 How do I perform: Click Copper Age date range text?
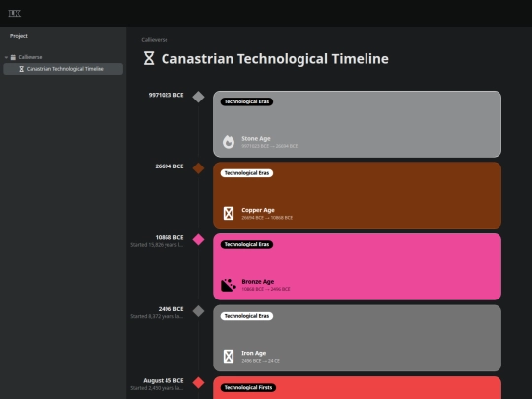coord(267,218)
